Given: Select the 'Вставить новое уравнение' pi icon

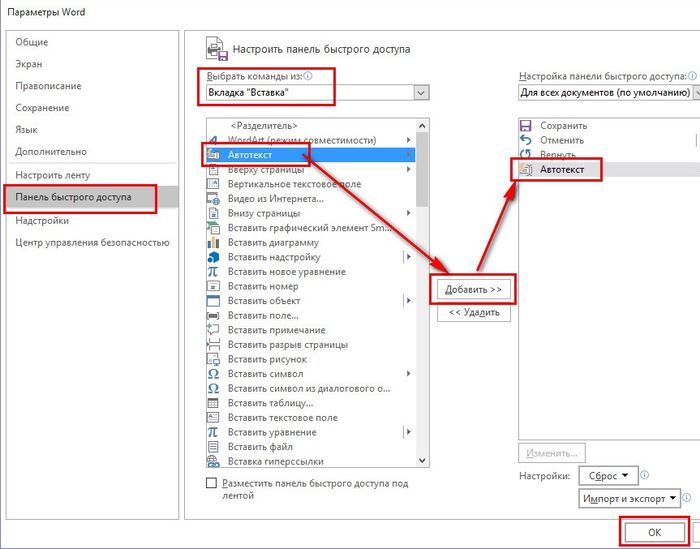Looking at the screenshot, I should (x=212, y=271).
